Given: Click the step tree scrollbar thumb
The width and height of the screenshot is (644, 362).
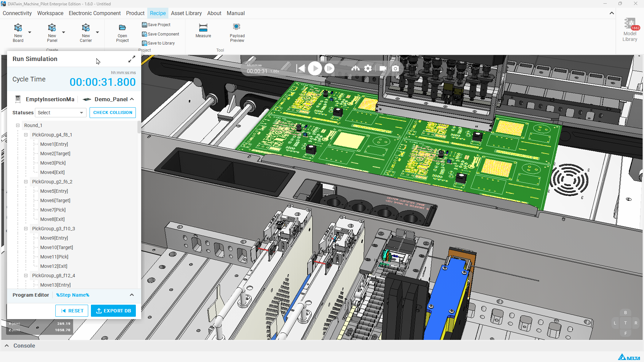Looking at the screenshot, I should 139,127.
